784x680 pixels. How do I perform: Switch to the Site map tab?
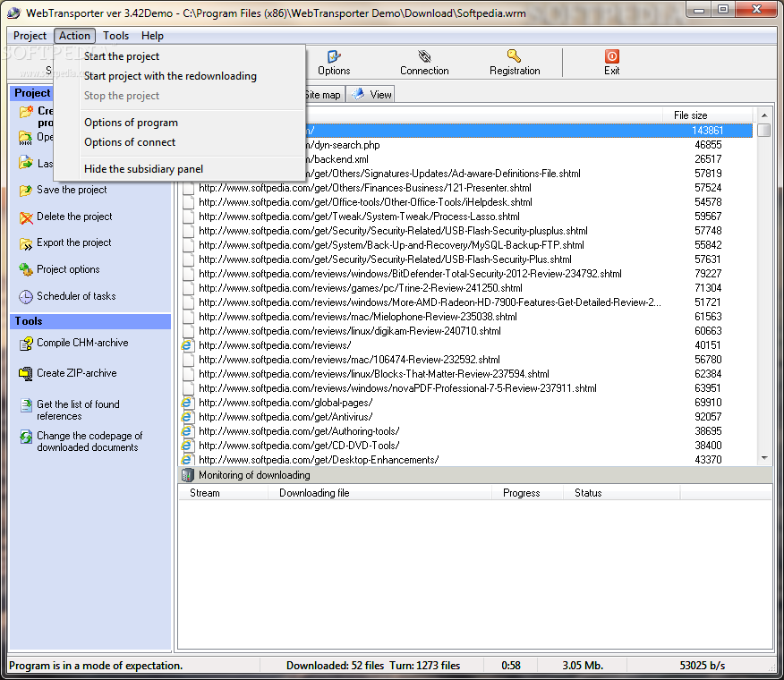(x=323, y=95)
